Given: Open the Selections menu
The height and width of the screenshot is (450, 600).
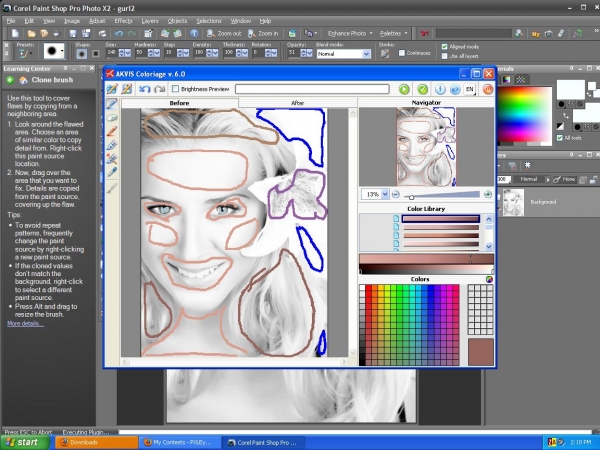Looking at the screenshot, I should click(x=209, y=21).
